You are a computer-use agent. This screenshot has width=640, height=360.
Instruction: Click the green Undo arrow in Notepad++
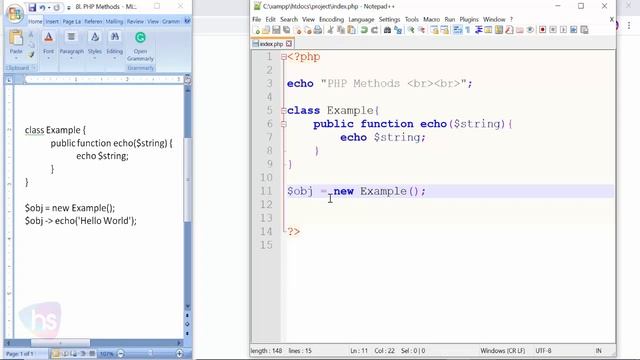pos(364,30)
